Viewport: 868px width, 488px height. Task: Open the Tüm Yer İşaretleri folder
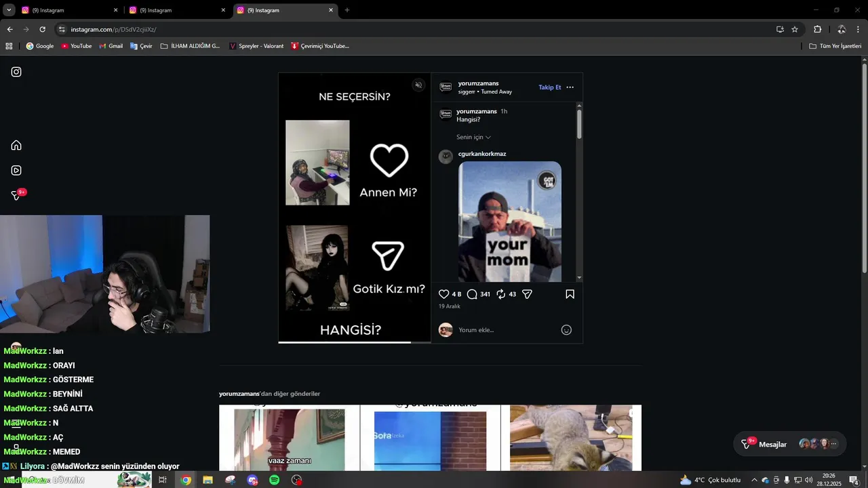click(835, 46)
